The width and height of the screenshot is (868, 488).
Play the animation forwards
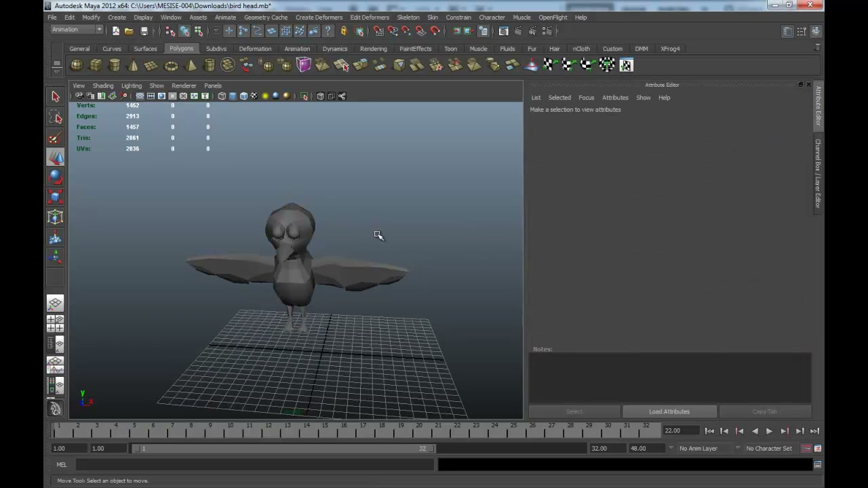(769, 431)
